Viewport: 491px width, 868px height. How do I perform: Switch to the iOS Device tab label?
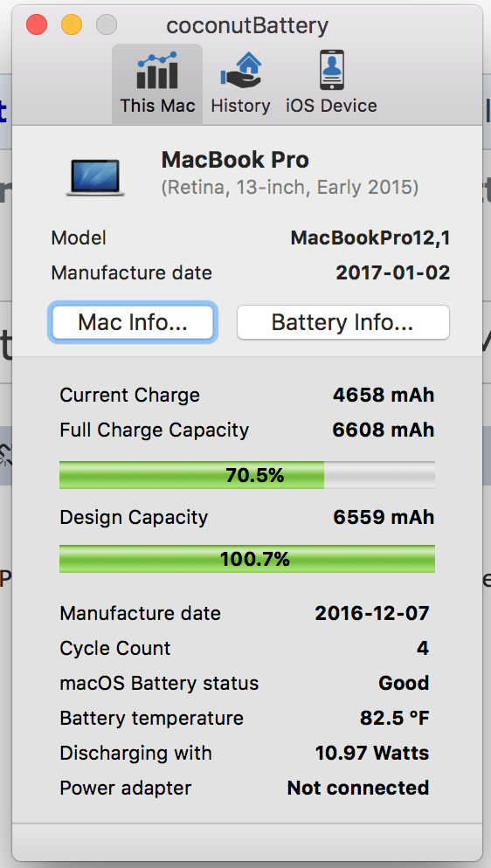332,105
